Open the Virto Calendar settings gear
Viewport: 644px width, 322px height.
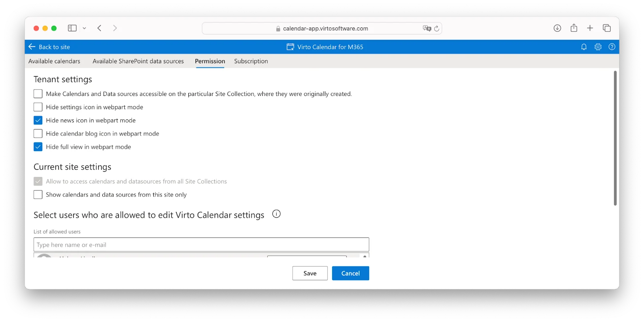[x=598, y=47]
